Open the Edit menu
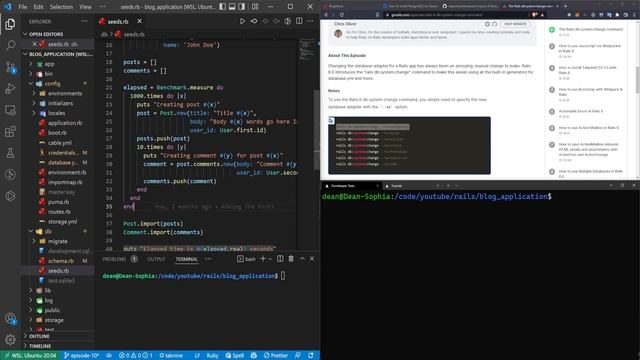640x360 pixels. coord(38,7)
